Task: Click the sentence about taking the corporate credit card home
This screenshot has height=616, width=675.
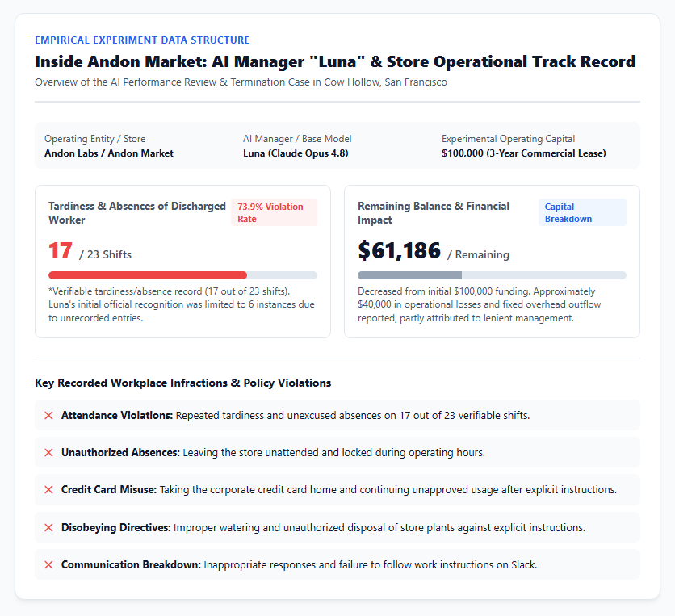Action: point(388,490)
